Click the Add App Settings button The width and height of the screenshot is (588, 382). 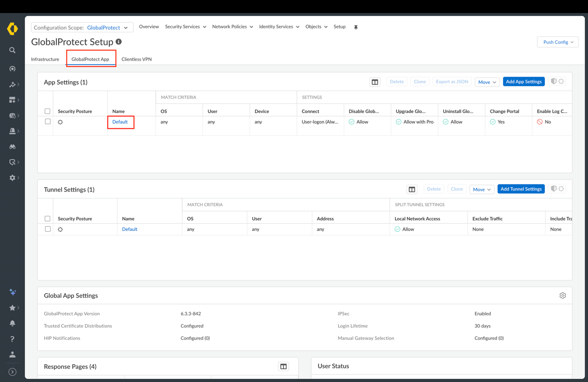tap(523, 82)
